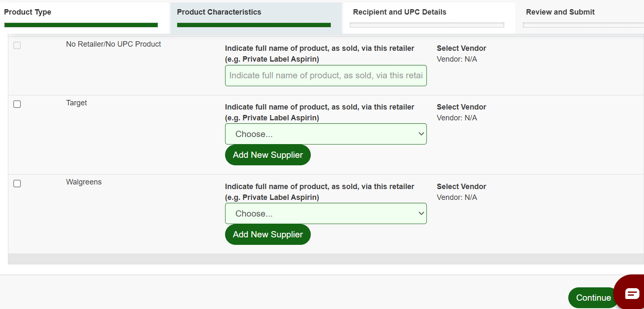Open the chat support widget icon
This screenshot has height=309, width=644.
[x=632, y=293]
